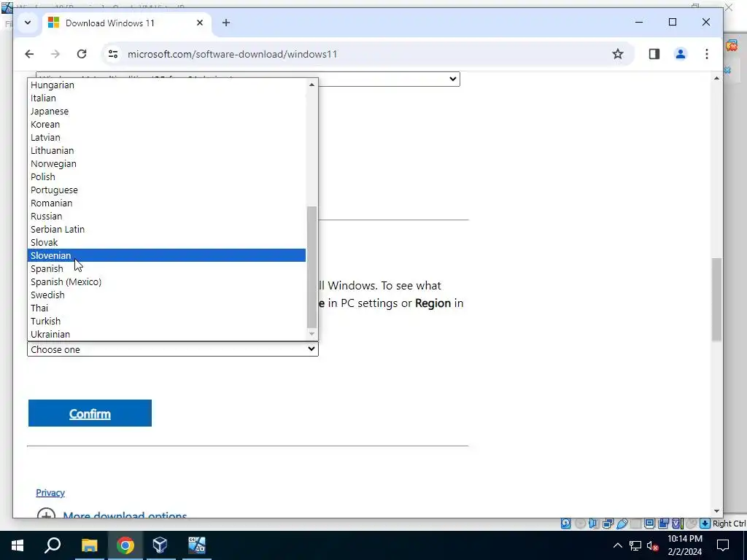Open the clock showing 10:14 PM
The width and height of the screenshot is (747, 560).
pos(684,545)
